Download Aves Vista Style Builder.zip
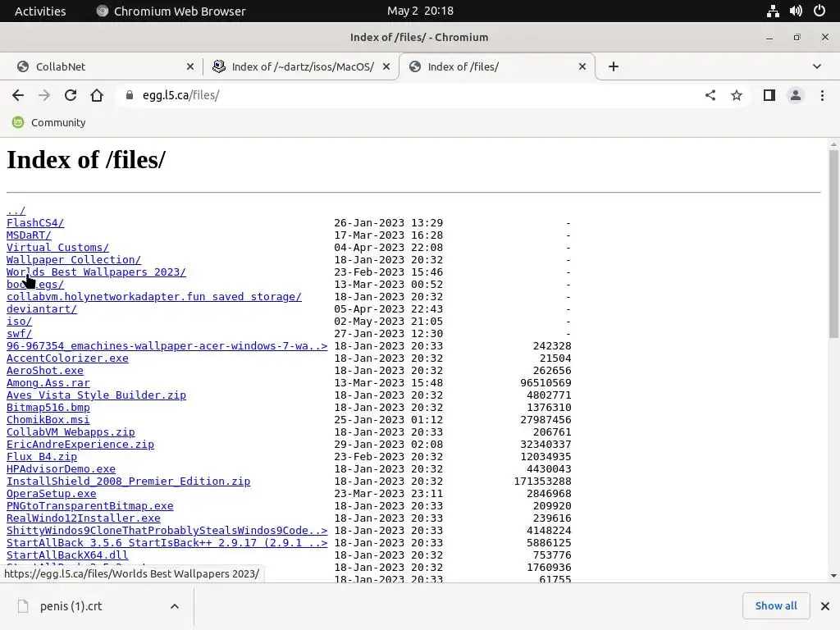The width and height of the screenshot is (840, 630). [97, 395]
